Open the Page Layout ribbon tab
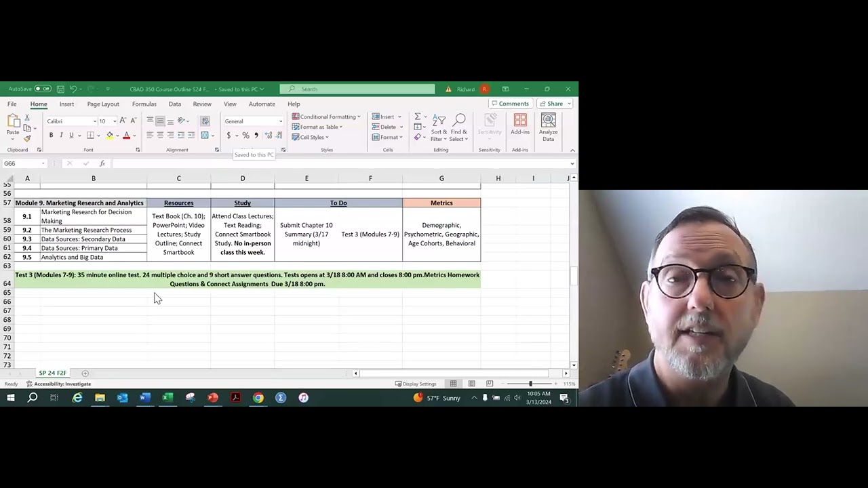 (x=103, y=104)
